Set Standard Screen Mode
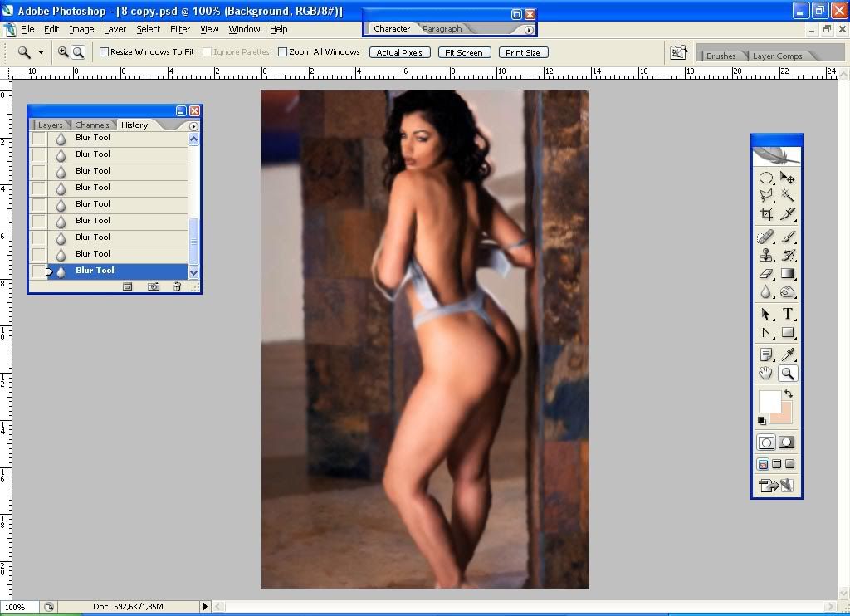 pos(763,464)
